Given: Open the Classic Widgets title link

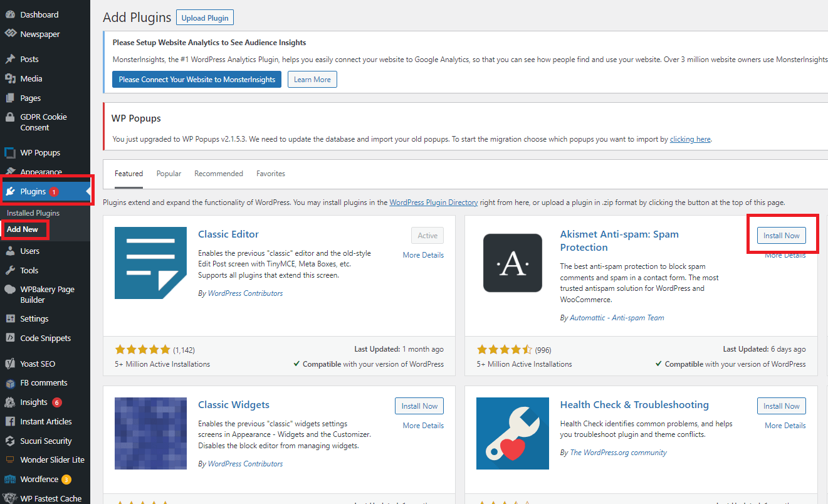Looking at the screenshot, I should click(234, 404).
